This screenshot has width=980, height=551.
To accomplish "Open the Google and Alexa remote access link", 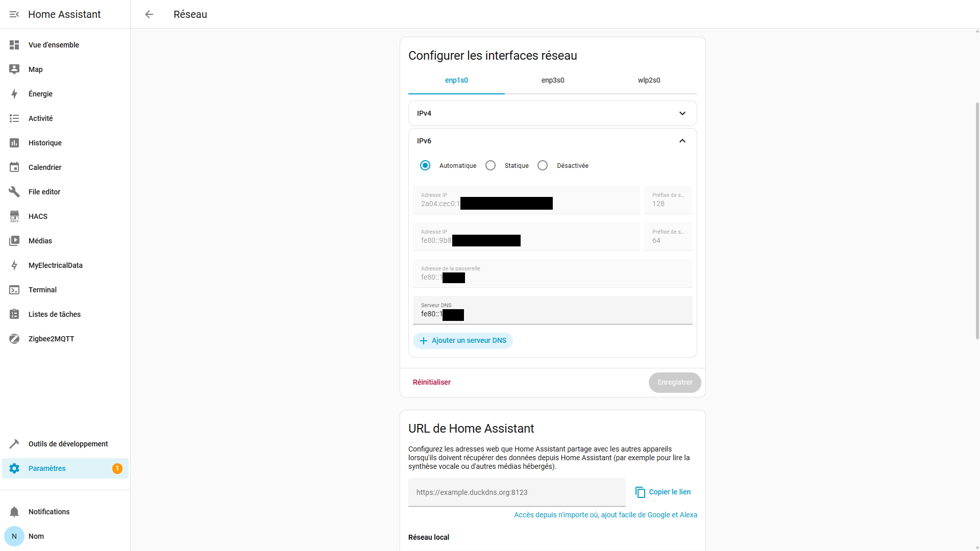I will (x=605, y=515).
